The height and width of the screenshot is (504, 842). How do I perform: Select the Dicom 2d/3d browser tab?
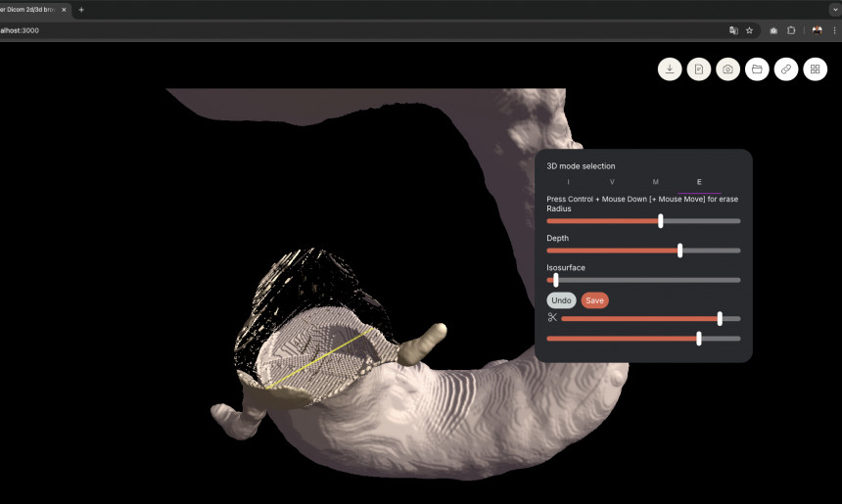[33, 10]
